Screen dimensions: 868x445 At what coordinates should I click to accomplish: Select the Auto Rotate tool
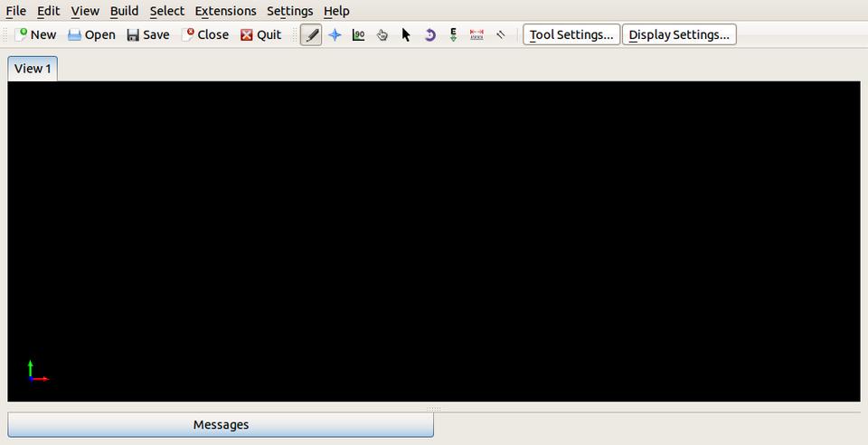[429, 35]
